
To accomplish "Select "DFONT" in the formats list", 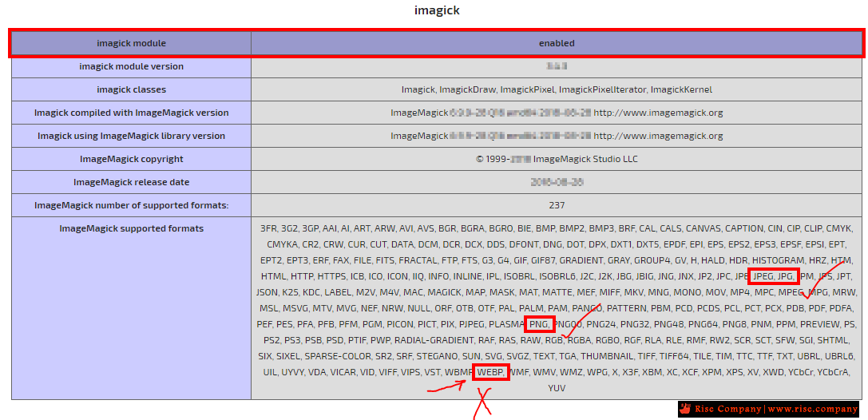I will [x=522, y=244].
